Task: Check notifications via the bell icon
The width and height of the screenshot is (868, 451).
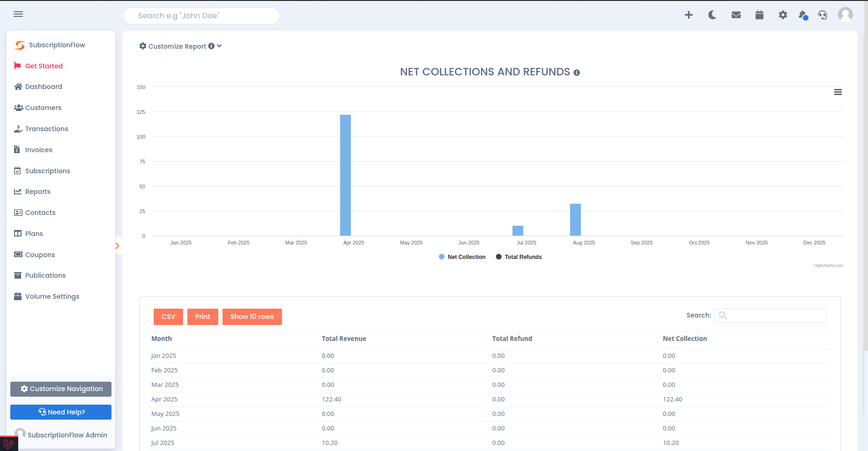Action: point(803,15)
